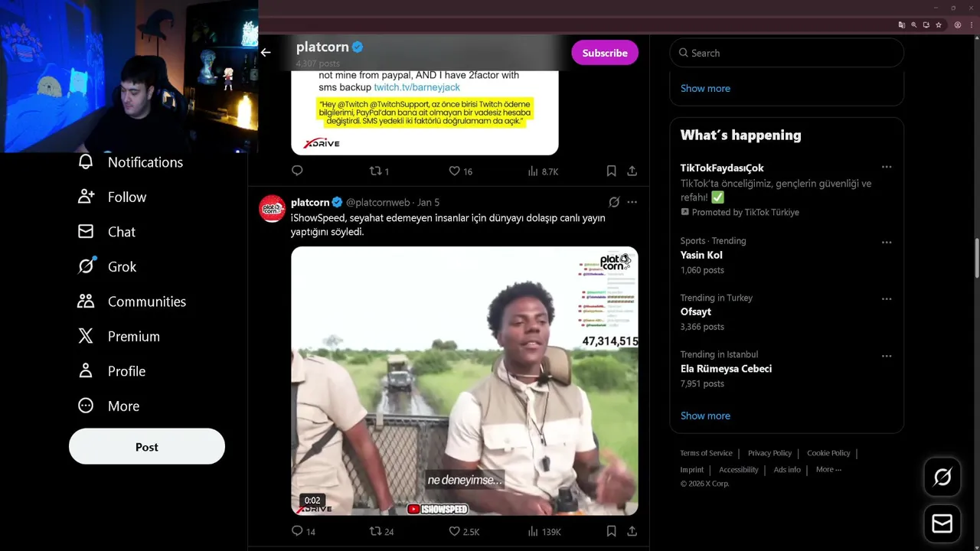Reply to the tweet with 14 replies
Image resolution: width=980 pixels, height=551 pixels.
coord(303,531)
